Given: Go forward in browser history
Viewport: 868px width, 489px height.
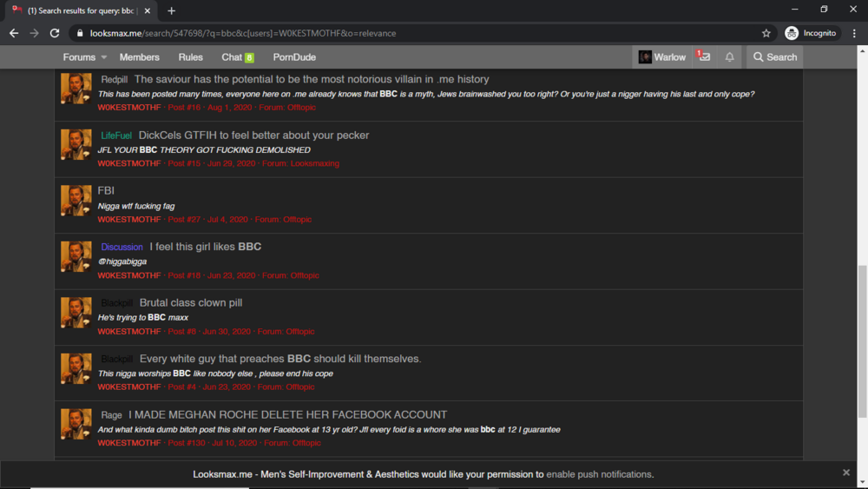Looking at the screenshot, I should (35, 33).
